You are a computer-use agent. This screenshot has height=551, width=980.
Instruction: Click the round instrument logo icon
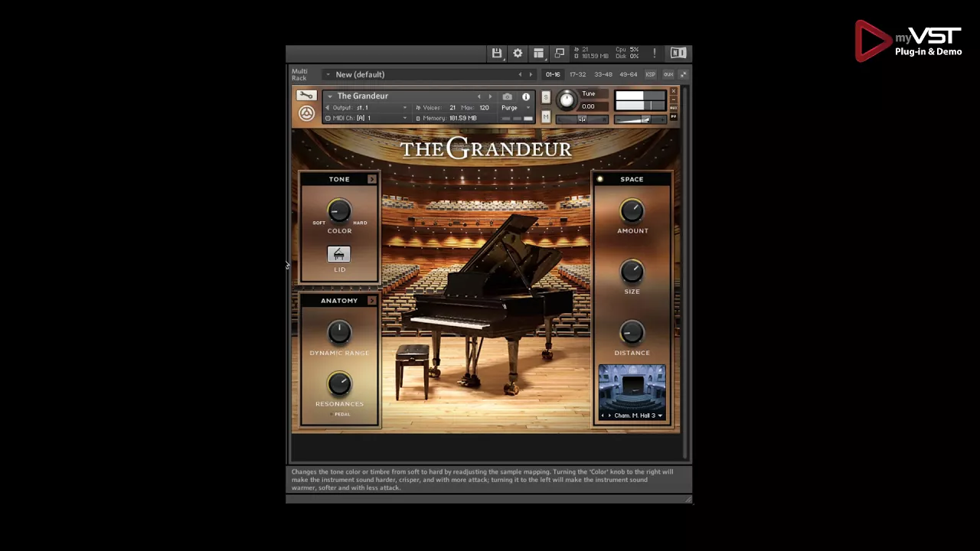click(x=306, y=113)
